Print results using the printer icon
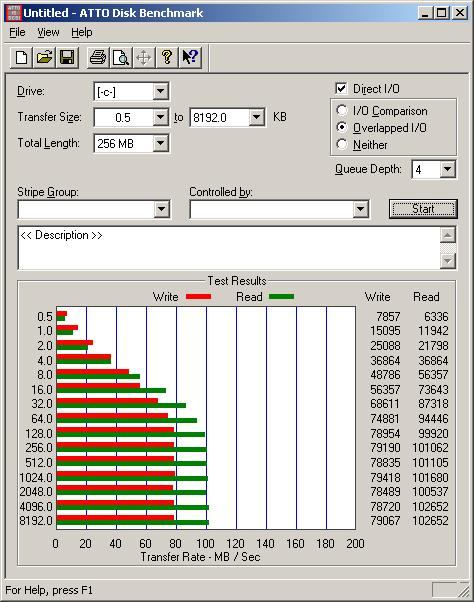The height and width of the screenshot is (602, 474). [x=98, y=58]
